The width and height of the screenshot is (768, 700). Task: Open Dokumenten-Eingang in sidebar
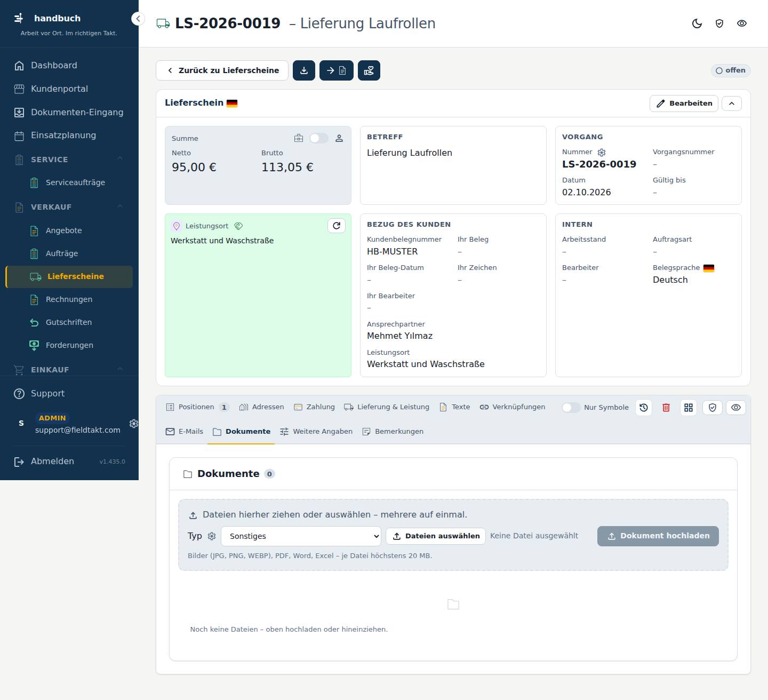(69, 112)
